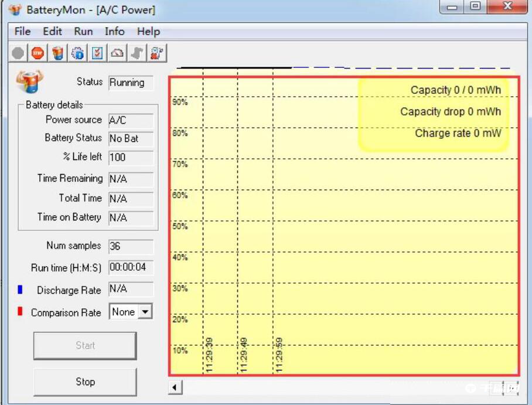The image size is (532, 405).
Task: Click the Num samples value field
Action: pos(131,247)
